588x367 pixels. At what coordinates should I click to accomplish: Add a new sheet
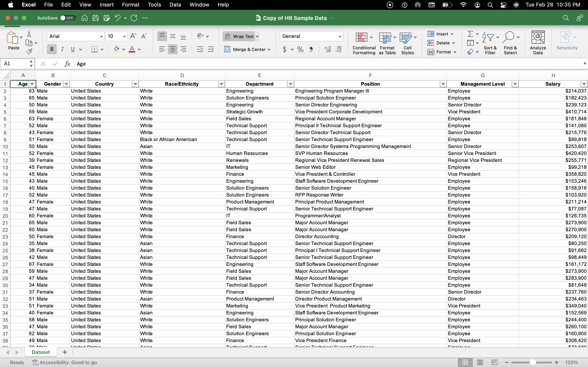click(64, 352)
